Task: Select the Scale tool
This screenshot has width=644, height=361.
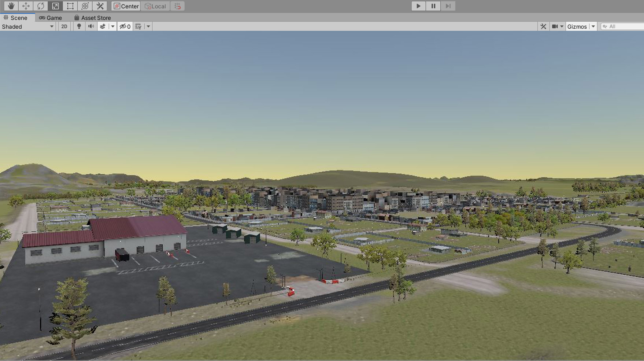Action: pos(55,6)
